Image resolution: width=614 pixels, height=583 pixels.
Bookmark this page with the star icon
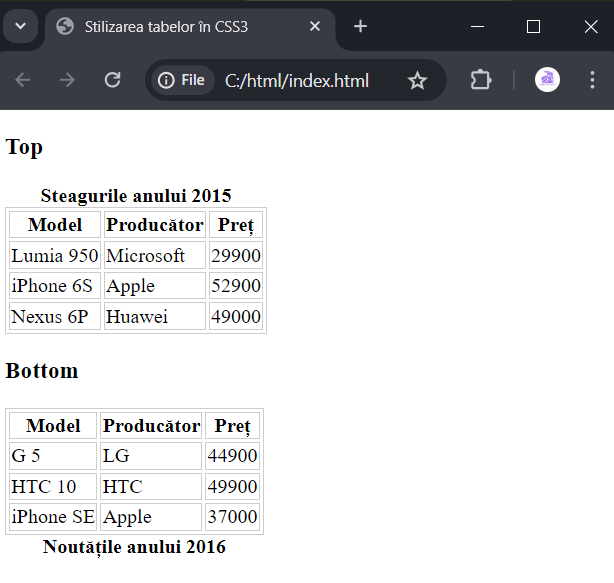pos(417,80)
